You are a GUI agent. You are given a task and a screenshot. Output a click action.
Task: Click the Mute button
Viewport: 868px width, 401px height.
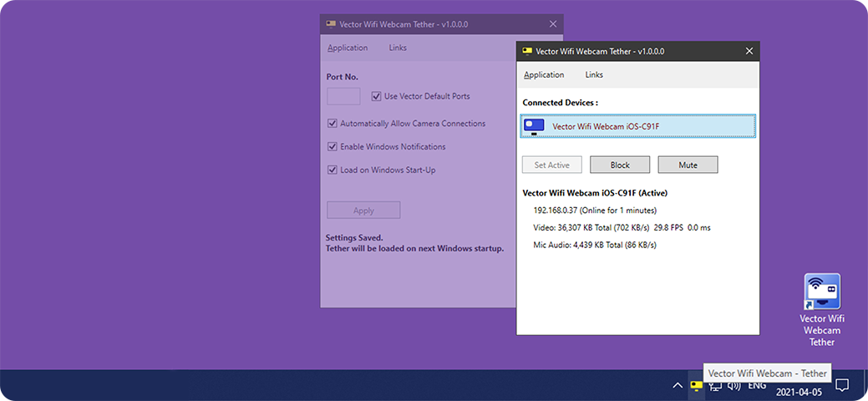[688, 165]
